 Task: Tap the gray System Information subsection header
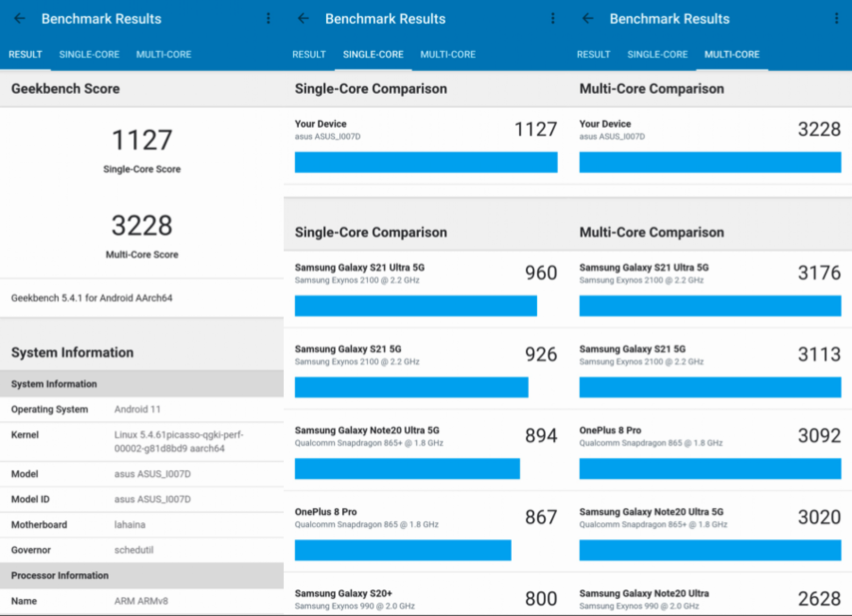(x=142, y=384)
